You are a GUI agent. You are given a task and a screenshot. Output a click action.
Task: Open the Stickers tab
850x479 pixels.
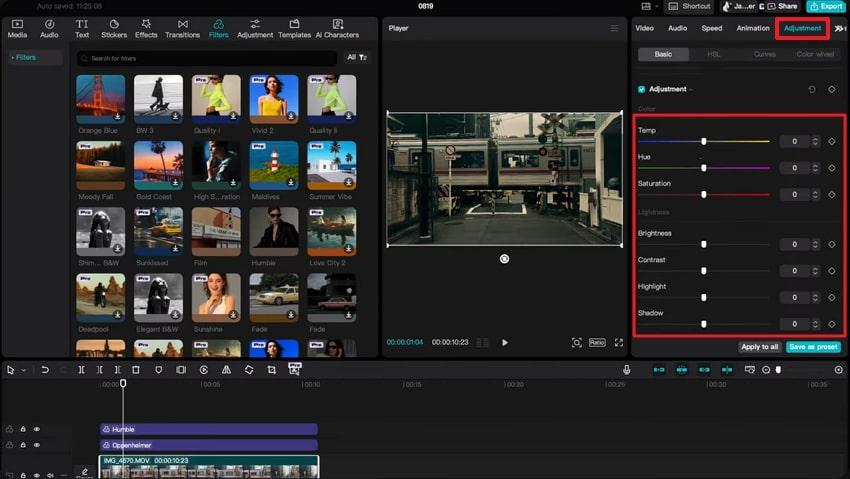coord(114,29)
